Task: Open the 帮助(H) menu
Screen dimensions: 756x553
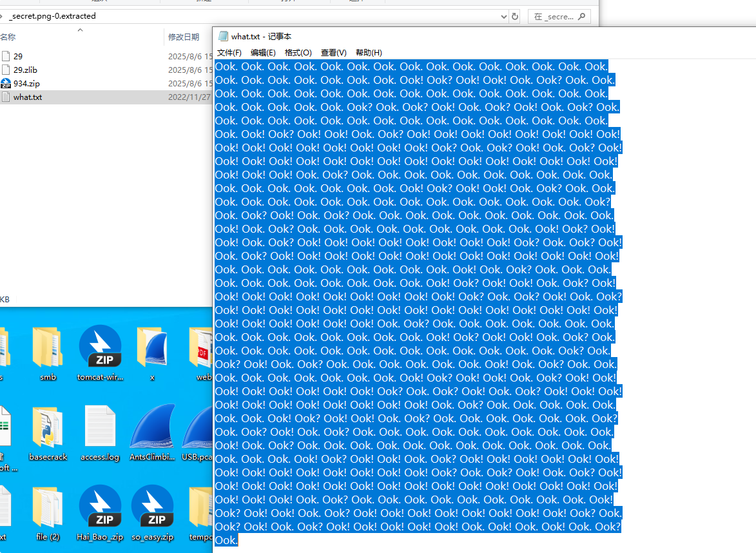Action: [369, 53]
